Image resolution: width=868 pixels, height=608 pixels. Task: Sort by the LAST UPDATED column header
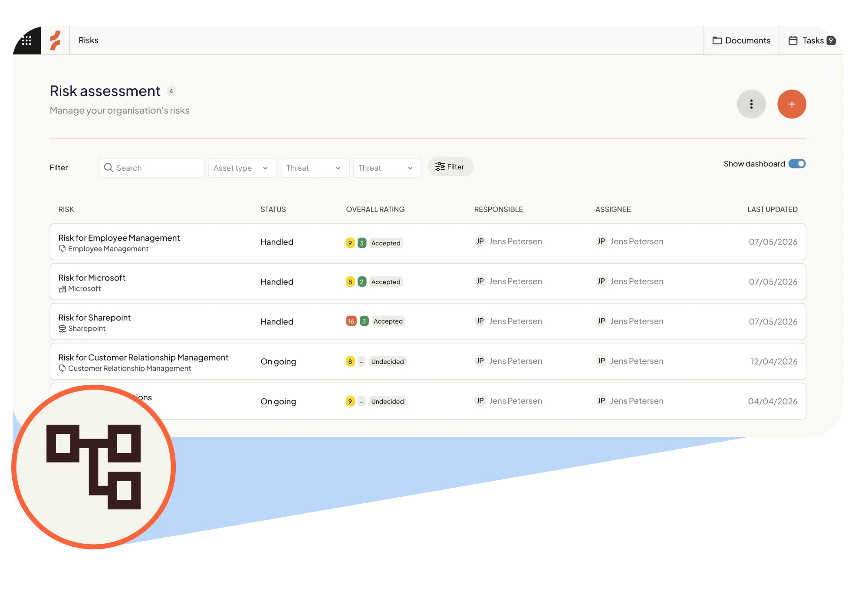[772, 209]
